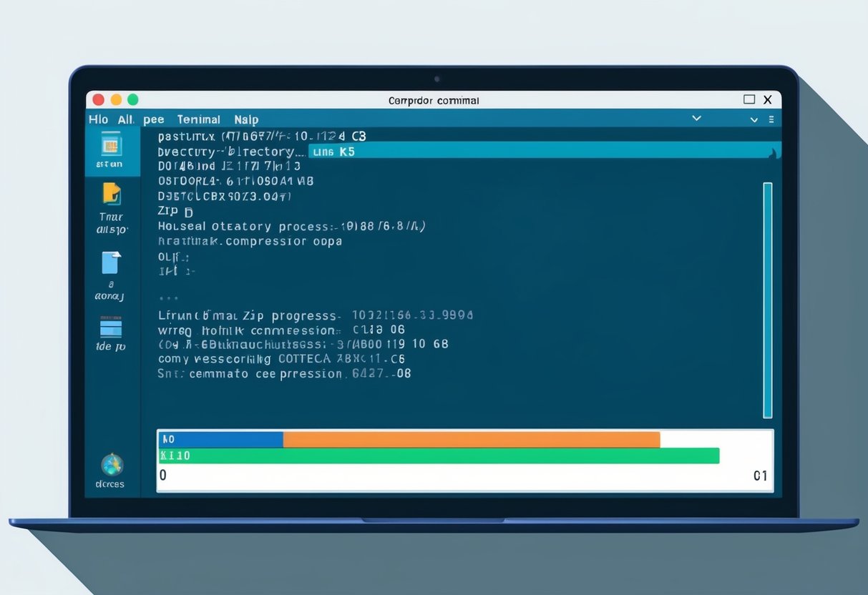Click the highlighted 'K5' selection bar
The height and width of the screenshot is (595, 868).
pos(542,151)
